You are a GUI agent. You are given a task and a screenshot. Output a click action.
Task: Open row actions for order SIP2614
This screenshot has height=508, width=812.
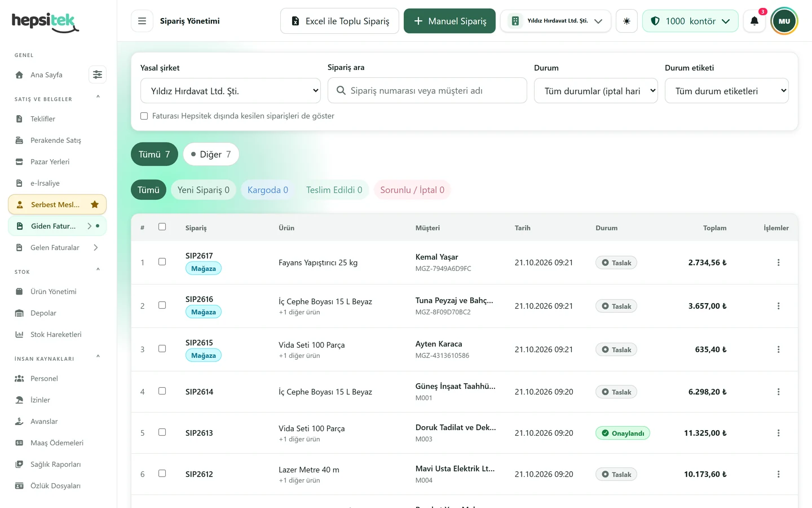click(x=778, y=392)
